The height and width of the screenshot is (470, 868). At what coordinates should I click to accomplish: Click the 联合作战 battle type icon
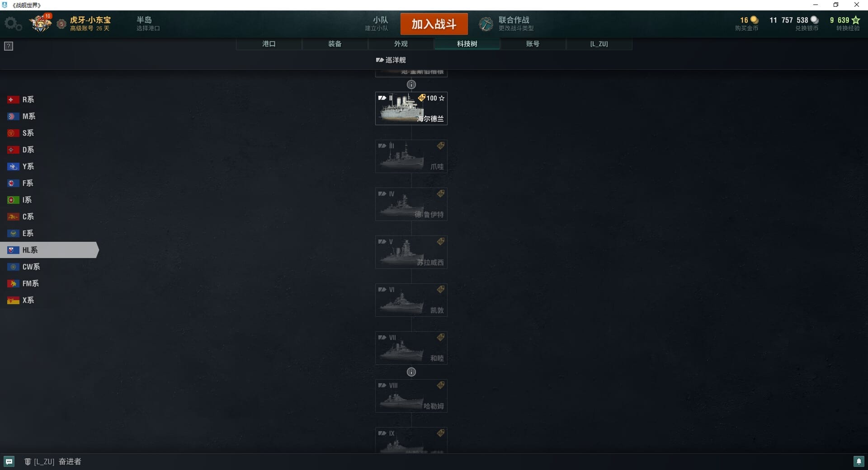pyautogui.click(x=486, y=24)
